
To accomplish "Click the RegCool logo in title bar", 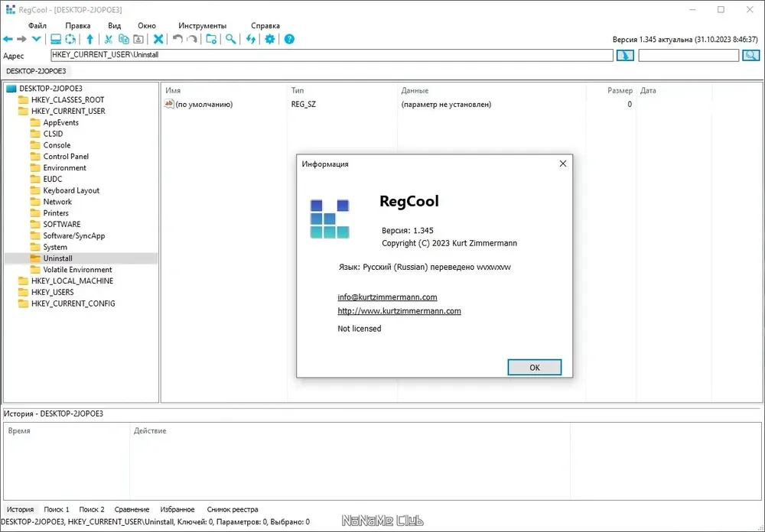I will [x=10, y=10].
